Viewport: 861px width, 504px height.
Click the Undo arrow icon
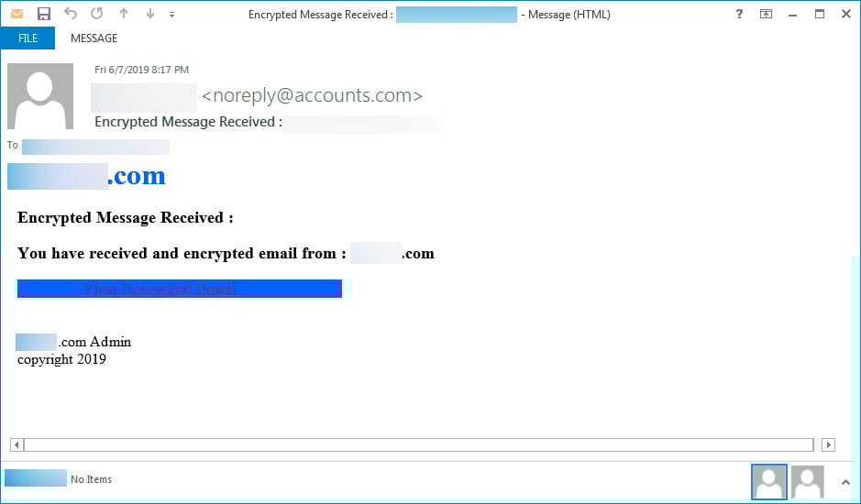click(x=71, y=13)
